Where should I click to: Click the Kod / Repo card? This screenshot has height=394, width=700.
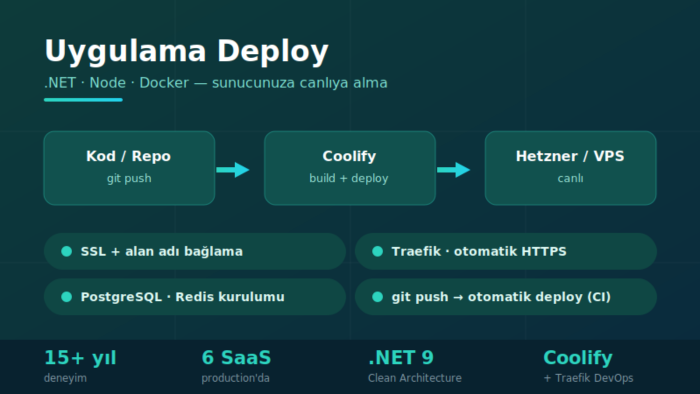pos(129,168)
